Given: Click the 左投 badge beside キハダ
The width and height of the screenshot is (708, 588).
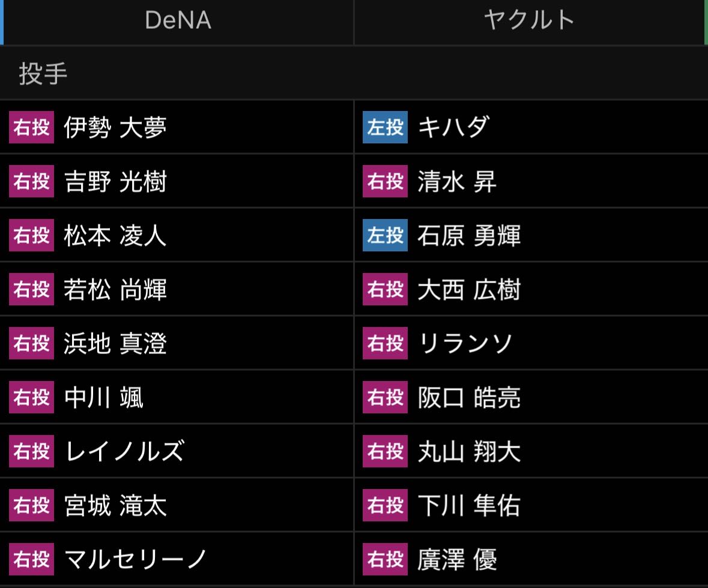Looking at the screenshot, I should (385, 127).
